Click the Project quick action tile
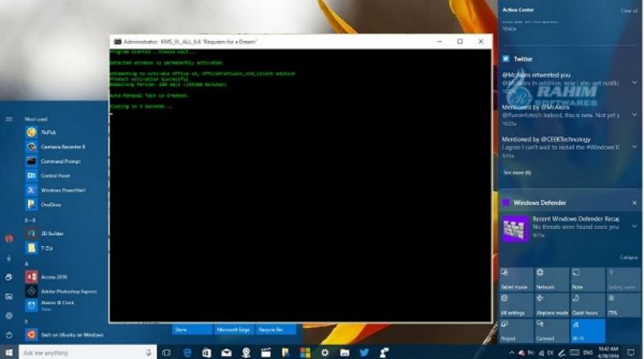The height and width of the screenshot is (359, 644). click(x=517, y=330)
